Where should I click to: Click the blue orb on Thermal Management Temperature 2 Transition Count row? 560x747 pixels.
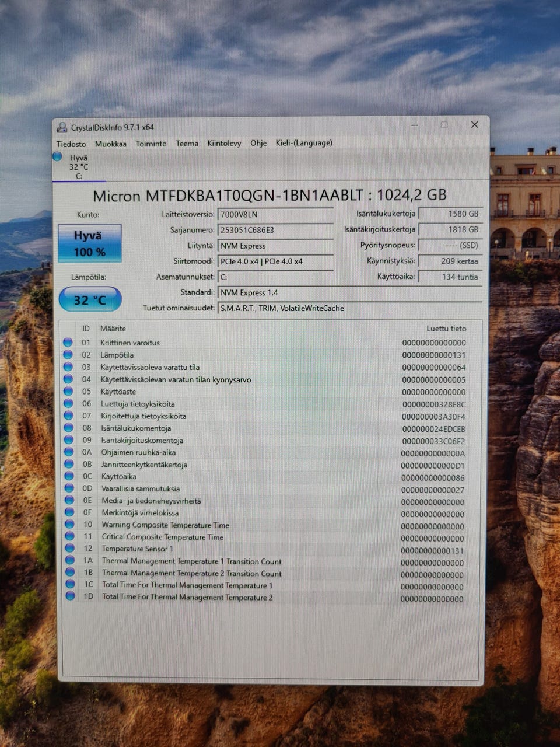(x=71, y=573)
